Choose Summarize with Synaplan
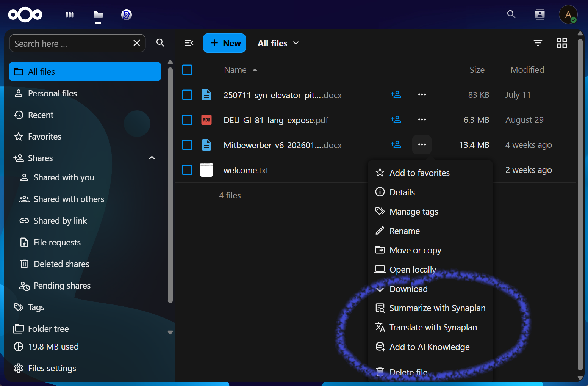 pos(430,308)
